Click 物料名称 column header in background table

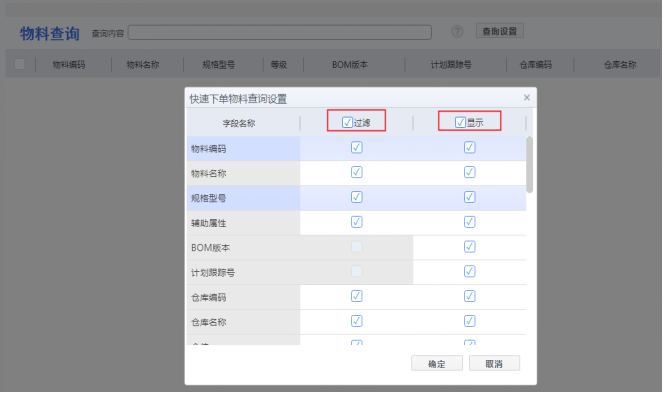(143, 65)
